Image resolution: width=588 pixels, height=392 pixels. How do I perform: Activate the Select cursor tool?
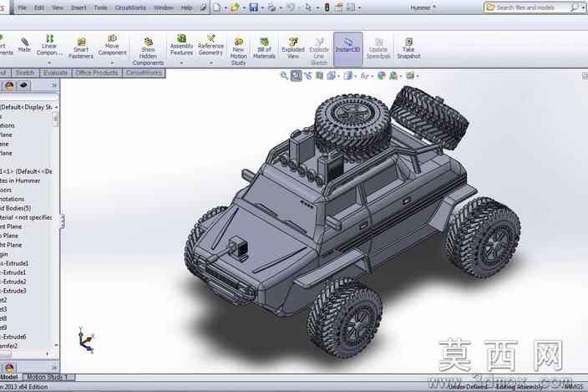tap(308, 8)
